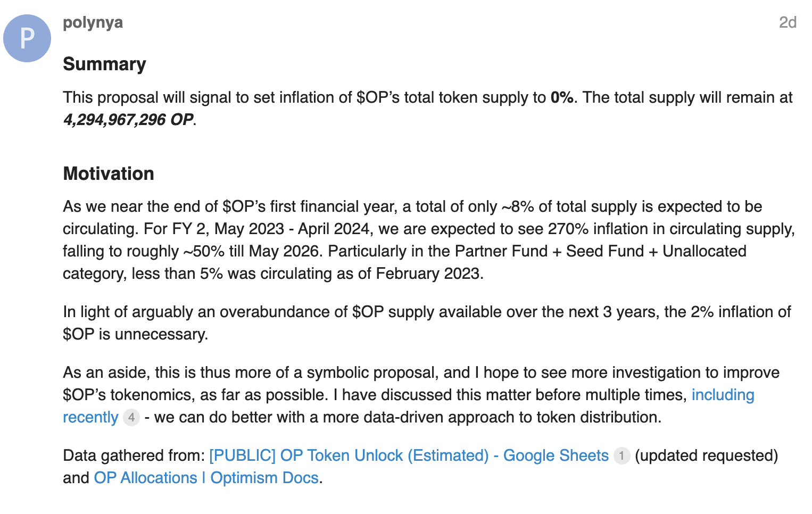Click the "May 2026" text
Viewport: 812px width, 514px height.
pos(276,251)
